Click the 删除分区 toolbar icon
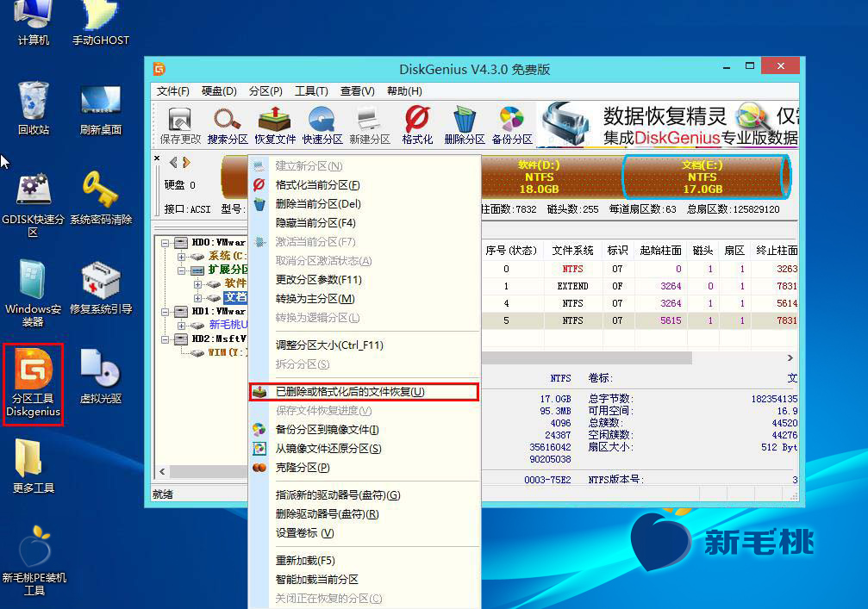Image resolution: width=868 pixels, height=609 pixels. pyautogui.click(x=465, y=126)
